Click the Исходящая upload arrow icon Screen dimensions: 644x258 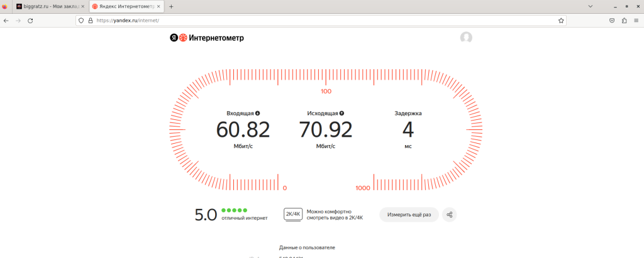click(341, 114)
